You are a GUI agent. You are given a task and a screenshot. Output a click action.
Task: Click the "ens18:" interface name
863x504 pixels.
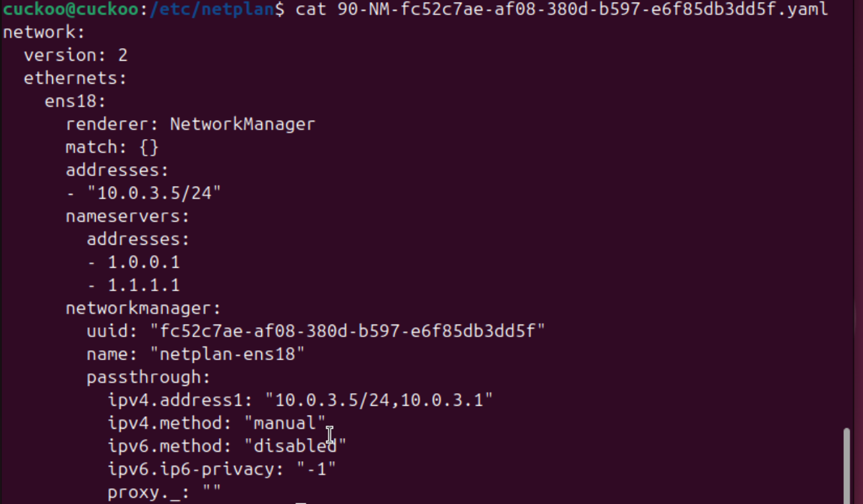point(75,101)
